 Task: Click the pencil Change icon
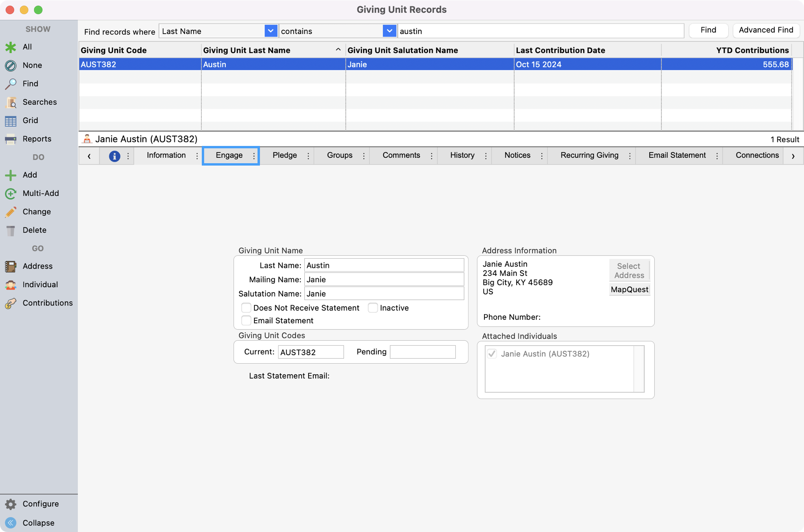coord(11,212)
